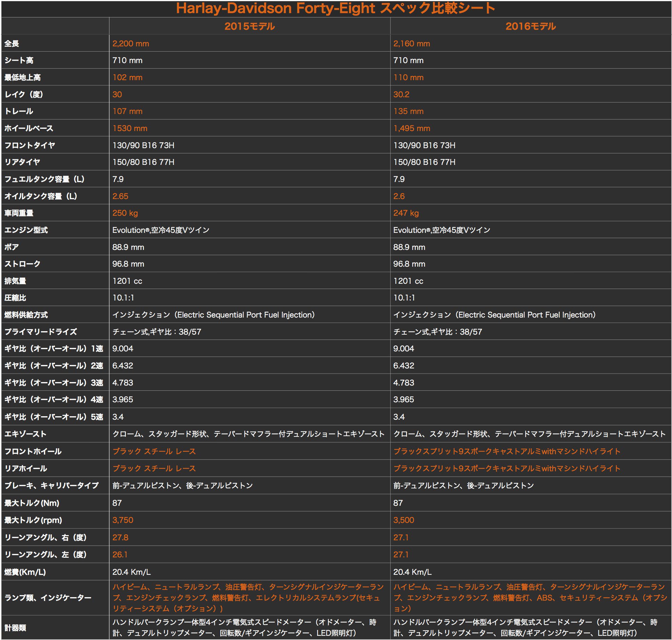Select the '2.65' oil tank value
672x640 pixels.
click(x=120, y=196)
